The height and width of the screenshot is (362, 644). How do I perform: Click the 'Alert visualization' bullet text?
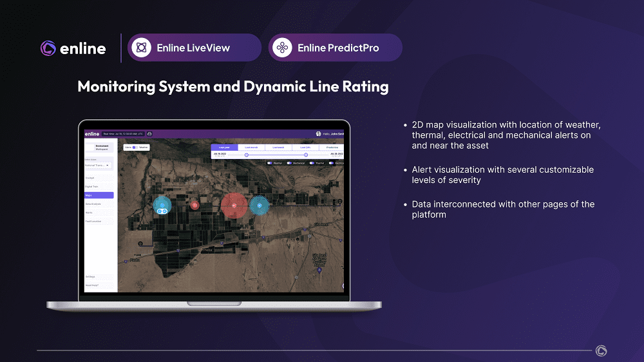pos(503,175)
